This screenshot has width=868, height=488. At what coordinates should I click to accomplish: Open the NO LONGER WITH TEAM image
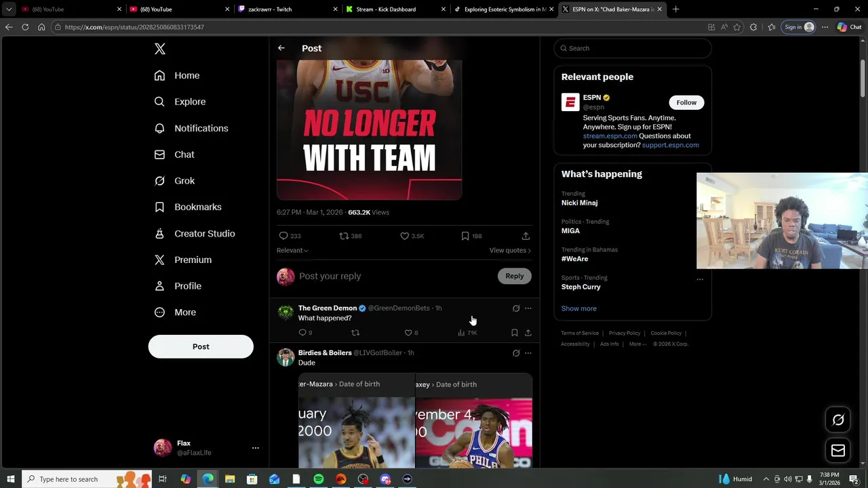coord(370,130)
